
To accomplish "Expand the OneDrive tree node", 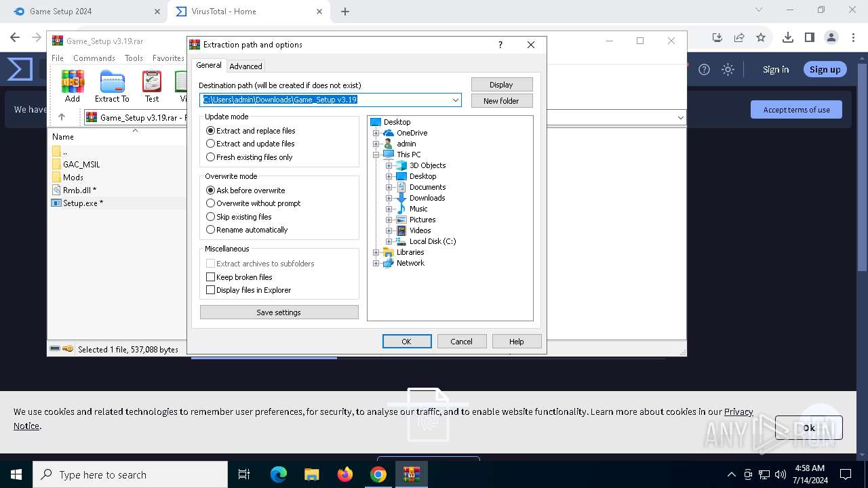I will [x=376, y=133].
